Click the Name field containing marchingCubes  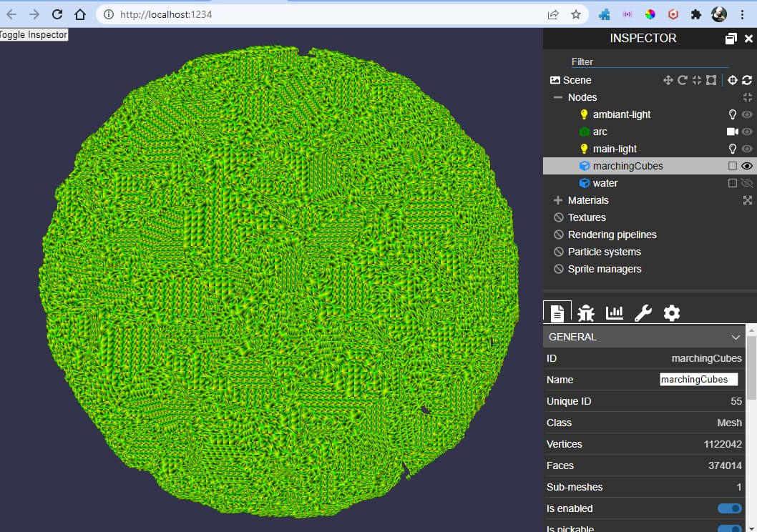click(x=698, y=380)
